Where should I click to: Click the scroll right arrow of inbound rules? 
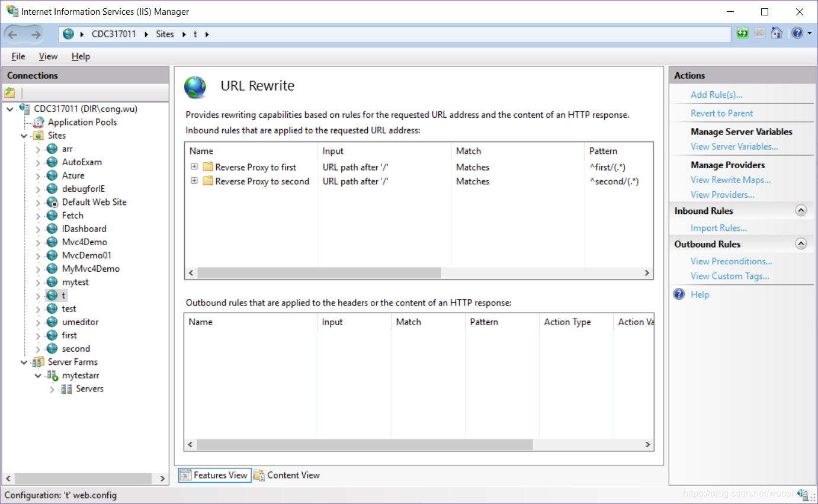pos(647,273)
